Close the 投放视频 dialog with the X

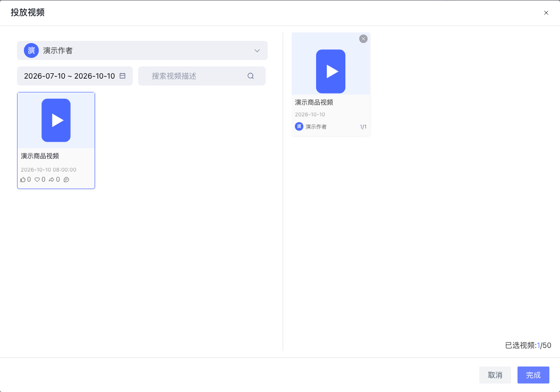coord(546,13)
